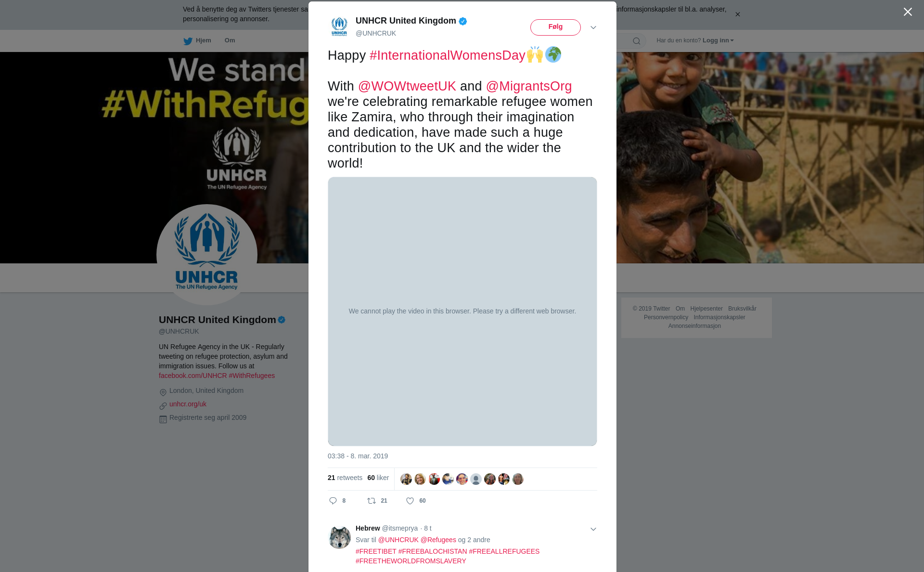
Task: Retweet using the retweet arrows icon
Action: point(372,501)
